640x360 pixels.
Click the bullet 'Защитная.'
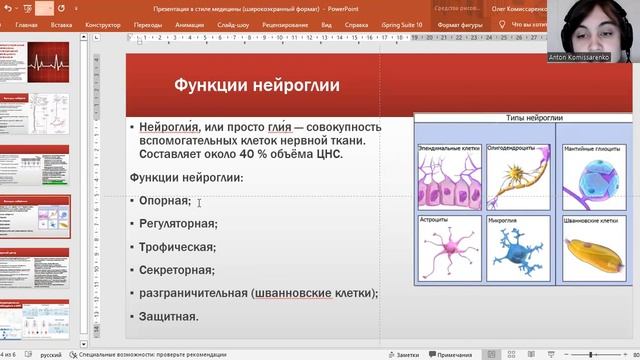click(169, 316)
